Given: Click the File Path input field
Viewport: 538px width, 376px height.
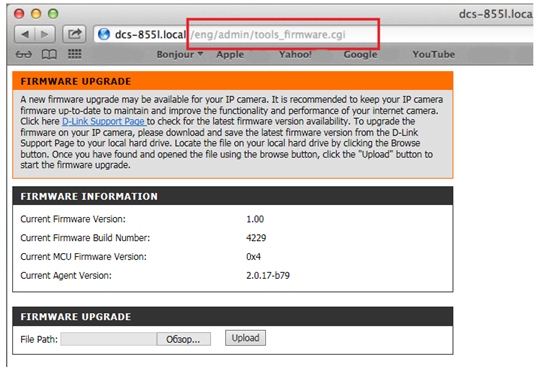Looking at the screenshot, I should coord(108,339).
